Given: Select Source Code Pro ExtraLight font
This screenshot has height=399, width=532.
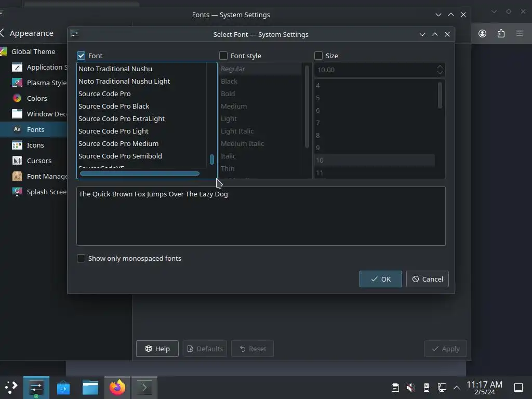Looking at the screenshot, I should click(x=142, y=119).
